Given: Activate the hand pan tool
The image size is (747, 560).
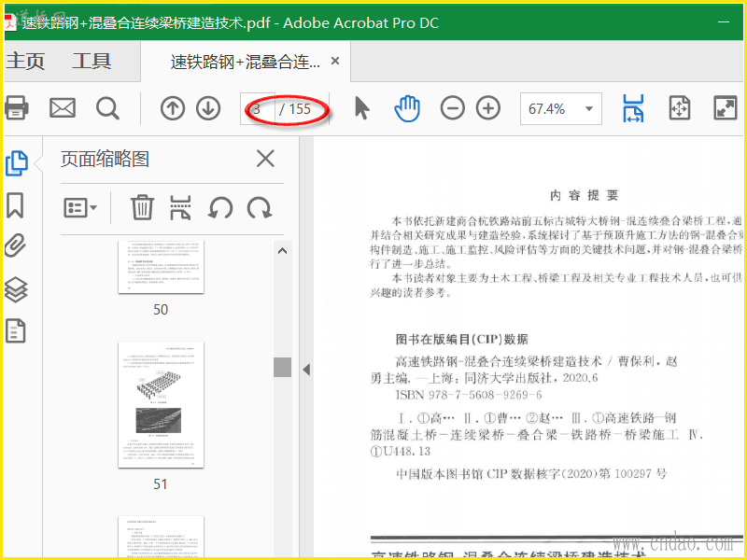Looking at the screenshot, I should (x=407, y=108).
